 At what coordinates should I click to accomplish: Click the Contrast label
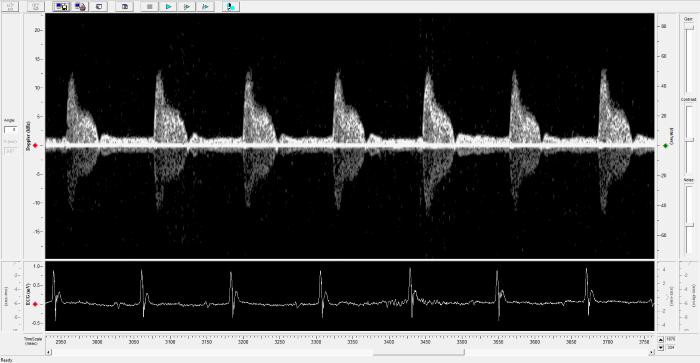[x=688, y=100]
